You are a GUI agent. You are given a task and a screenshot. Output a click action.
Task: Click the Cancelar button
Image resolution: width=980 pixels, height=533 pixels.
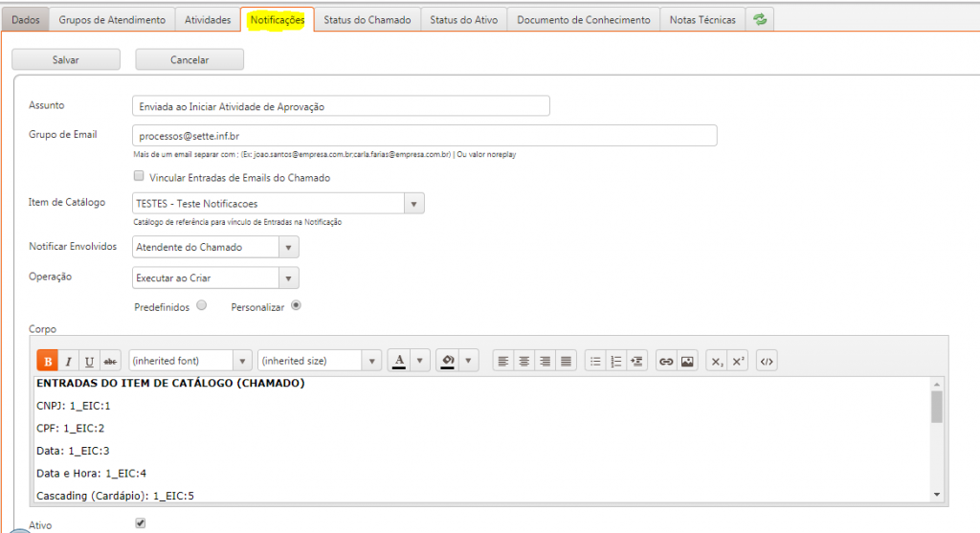(x=189, y=59)
